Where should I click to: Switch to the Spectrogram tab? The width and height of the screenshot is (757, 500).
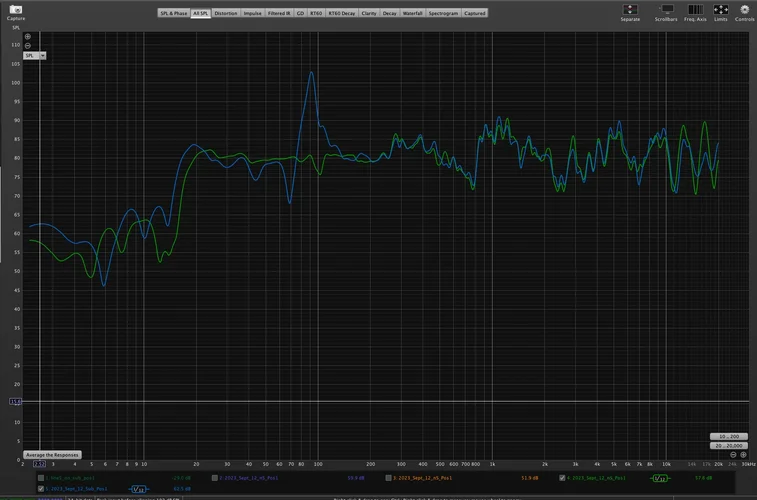click(x=444, y=13)
